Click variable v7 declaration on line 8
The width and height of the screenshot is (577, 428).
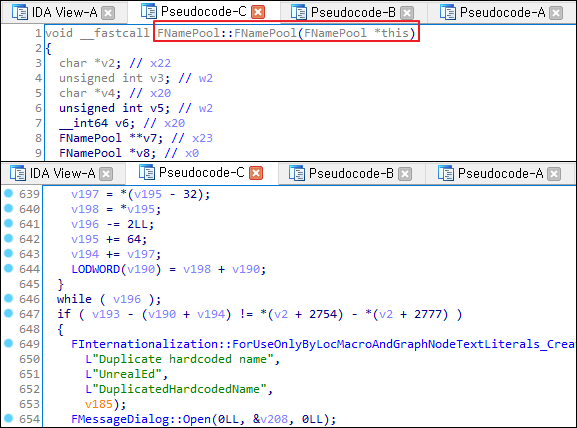150,138
